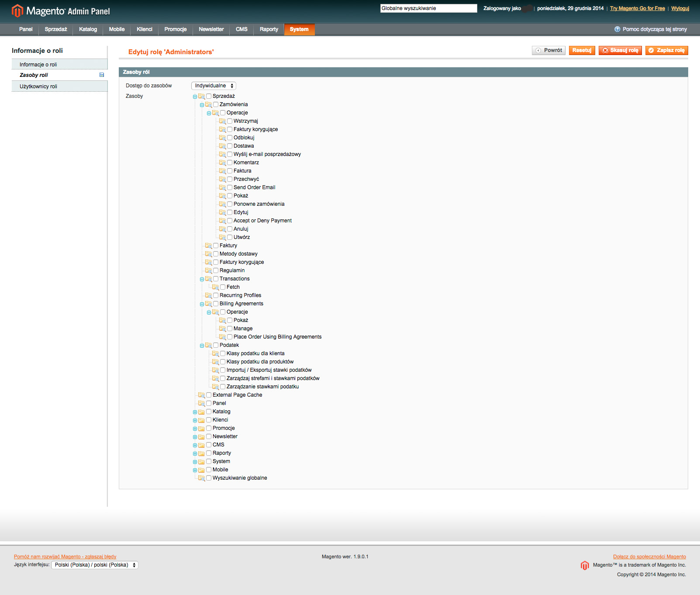Click the Resetuj button
This screenshot has width=700, height=595.
[x=582, y=50]
